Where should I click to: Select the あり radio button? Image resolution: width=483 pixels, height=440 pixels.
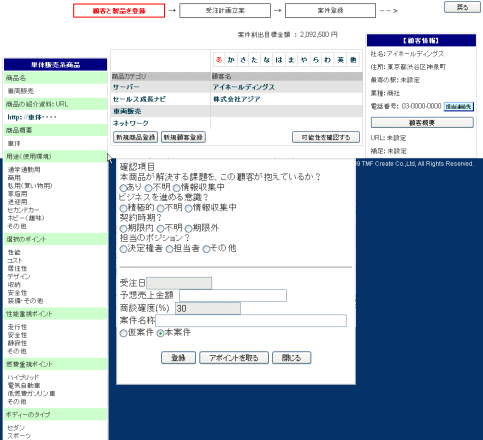click(123, 188)
